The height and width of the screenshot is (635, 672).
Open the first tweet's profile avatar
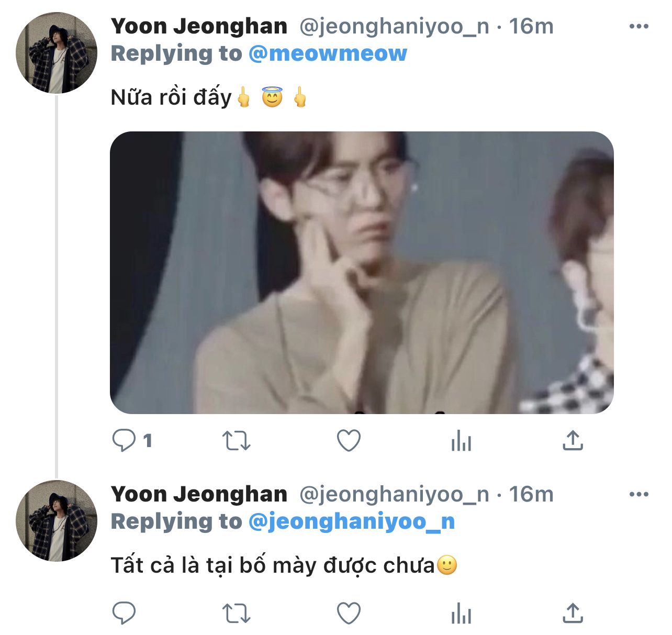[57, 53]
